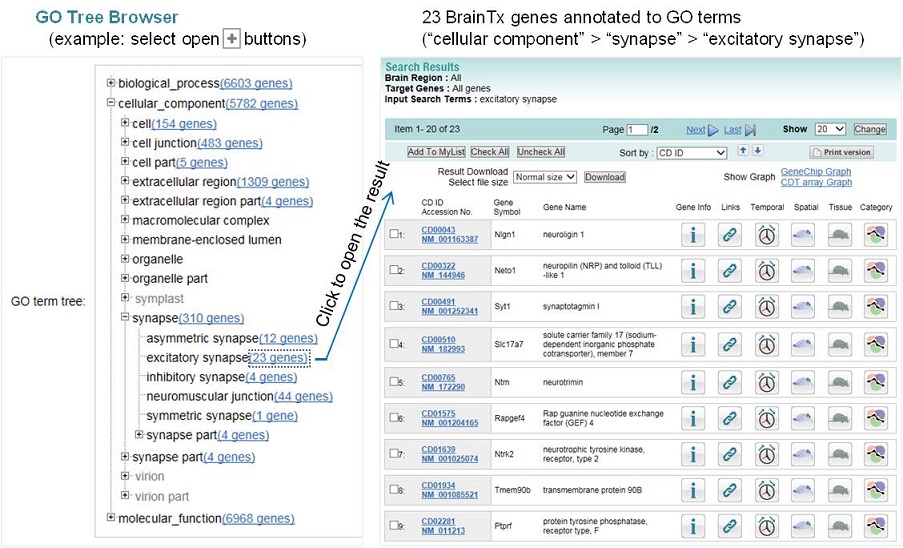Image resolution: width=903 pixels, height=548 pixels.
Task: Open the Show 20 results dropdown
Action: point(830,130)
